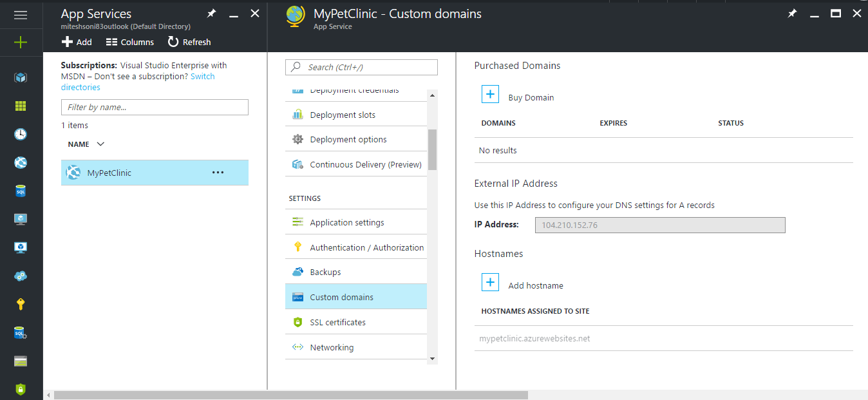Open the SQL databases sidebar icon
This screenshot has width=868, height=400.
(x=21, y=191)
